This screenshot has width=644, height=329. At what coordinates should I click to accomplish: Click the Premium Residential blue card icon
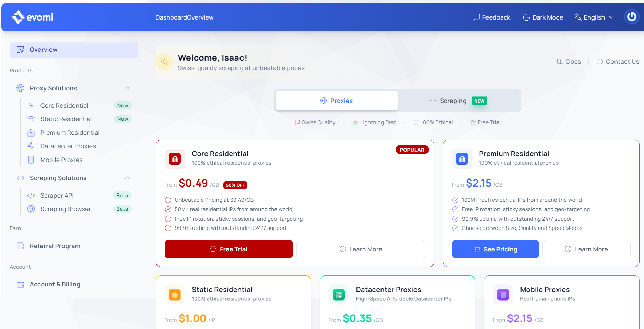coord(462,159)
